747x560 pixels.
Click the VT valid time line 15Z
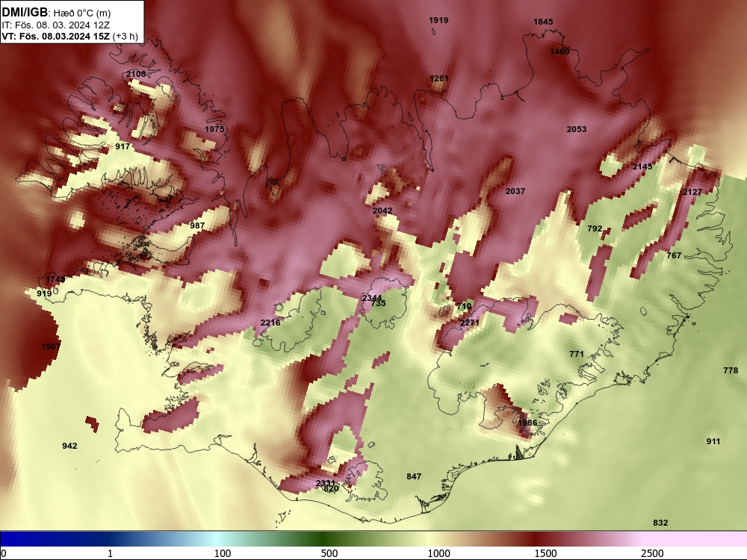pos(69,36)
